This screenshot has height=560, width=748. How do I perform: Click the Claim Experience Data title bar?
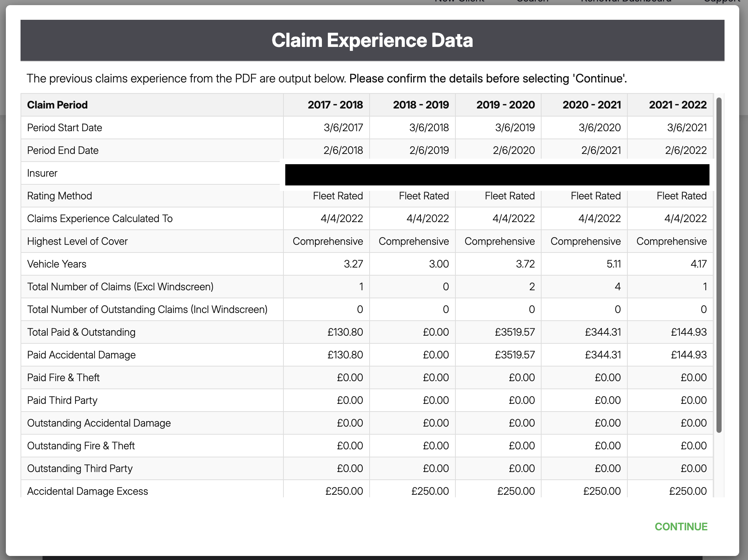[373, 40]
